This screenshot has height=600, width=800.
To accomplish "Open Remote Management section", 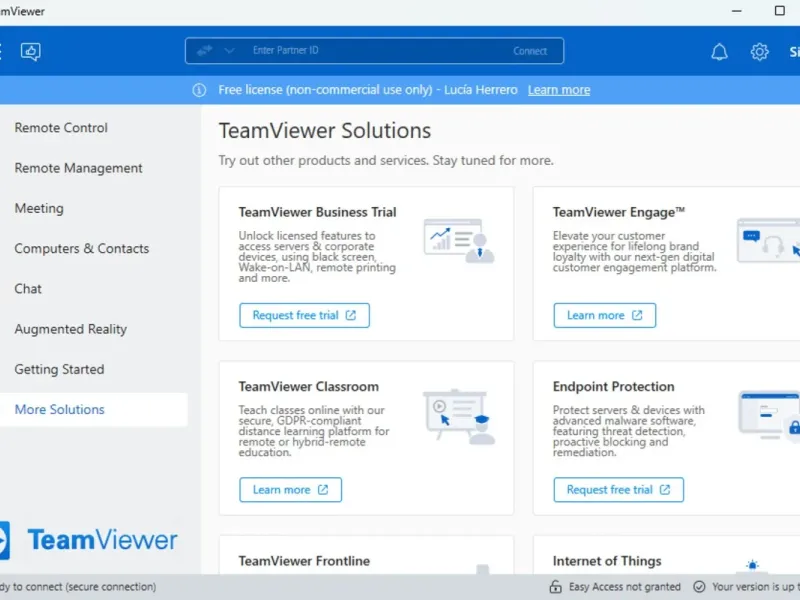I will pos(79,168).
